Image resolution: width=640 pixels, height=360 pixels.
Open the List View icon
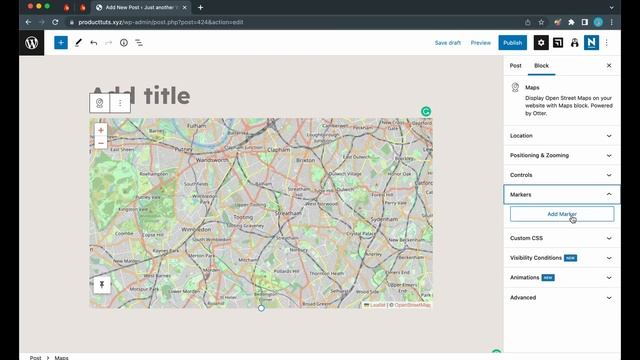(139, 42)
